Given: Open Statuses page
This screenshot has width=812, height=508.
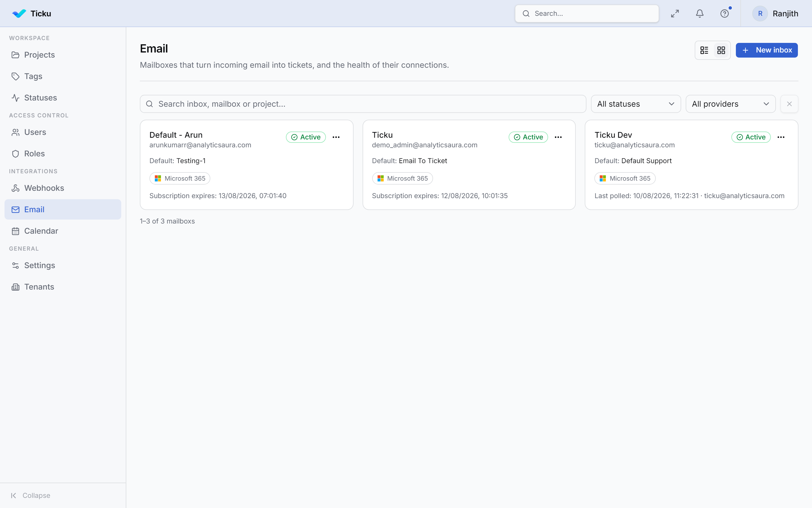Looking at the screenshot, I should point(63,98).
